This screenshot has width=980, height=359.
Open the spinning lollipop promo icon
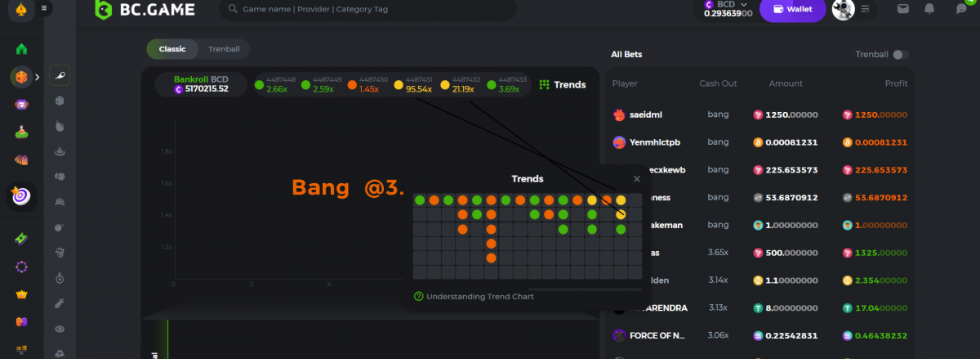[x=21, y=196]
